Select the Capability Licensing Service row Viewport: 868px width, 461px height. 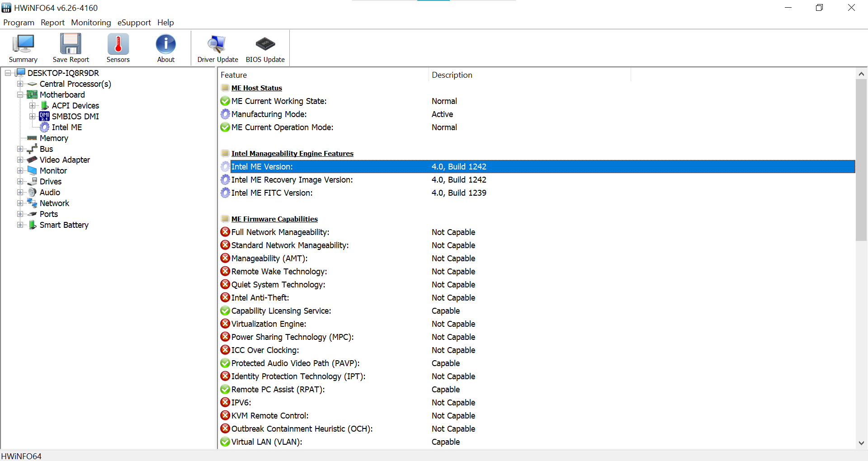[537, 311]
